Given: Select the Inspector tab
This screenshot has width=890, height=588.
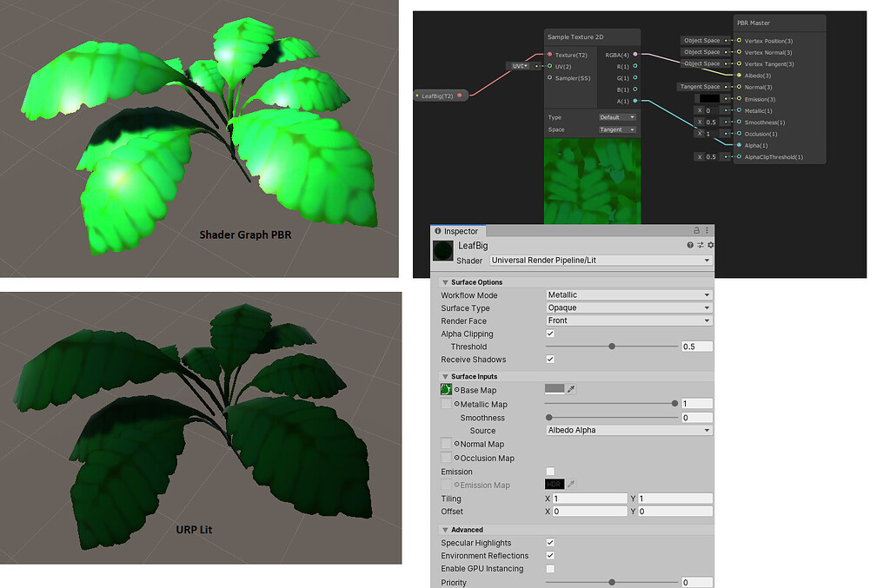Looking at the screenshot, I should click(460, 231).
